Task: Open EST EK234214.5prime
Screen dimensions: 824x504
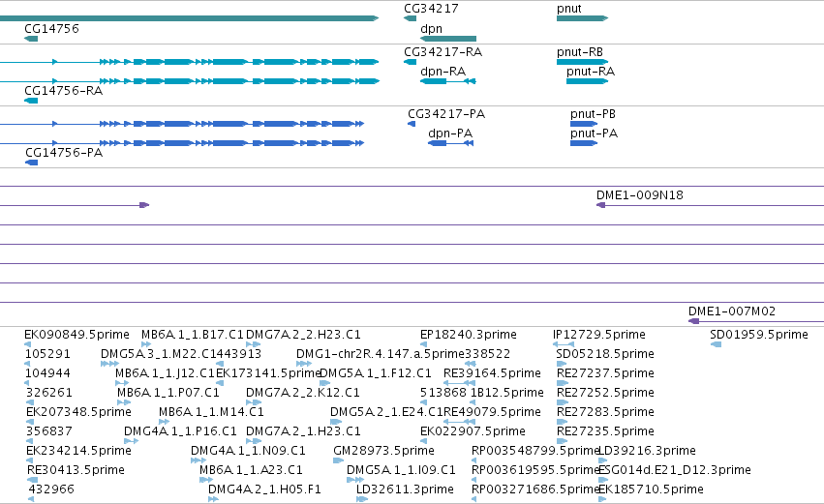Action: coord(78,451)
